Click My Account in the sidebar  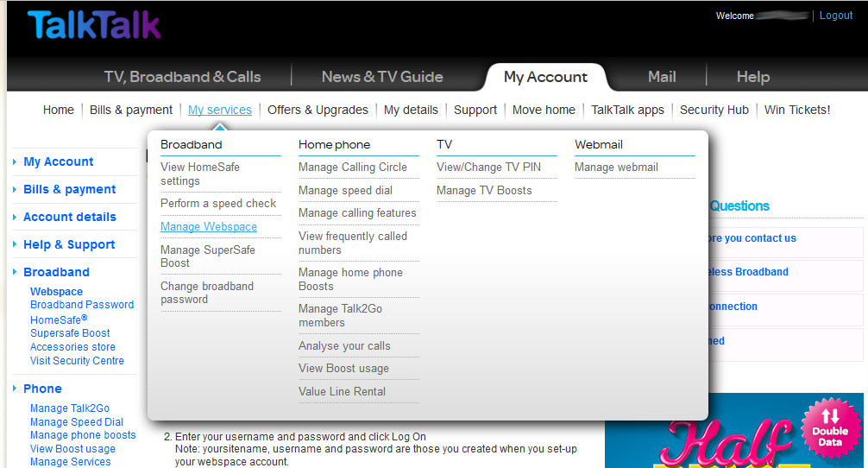[x=58, y=161]
